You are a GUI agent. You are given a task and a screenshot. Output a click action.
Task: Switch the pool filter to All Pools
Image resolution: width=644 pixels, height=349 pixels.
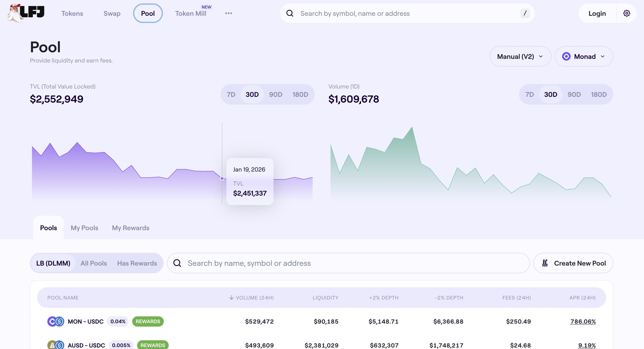tap(93, 263)
